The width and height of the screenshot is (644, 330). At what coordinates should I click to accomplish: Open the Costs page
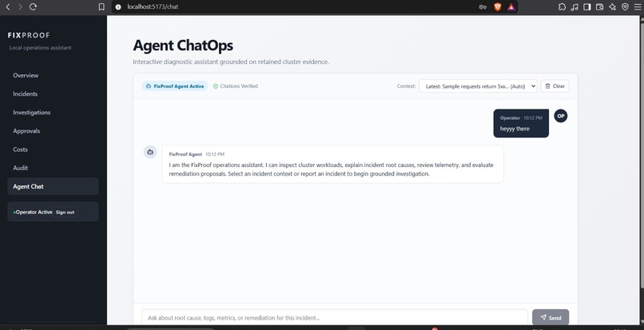click(x=53, y=149)
